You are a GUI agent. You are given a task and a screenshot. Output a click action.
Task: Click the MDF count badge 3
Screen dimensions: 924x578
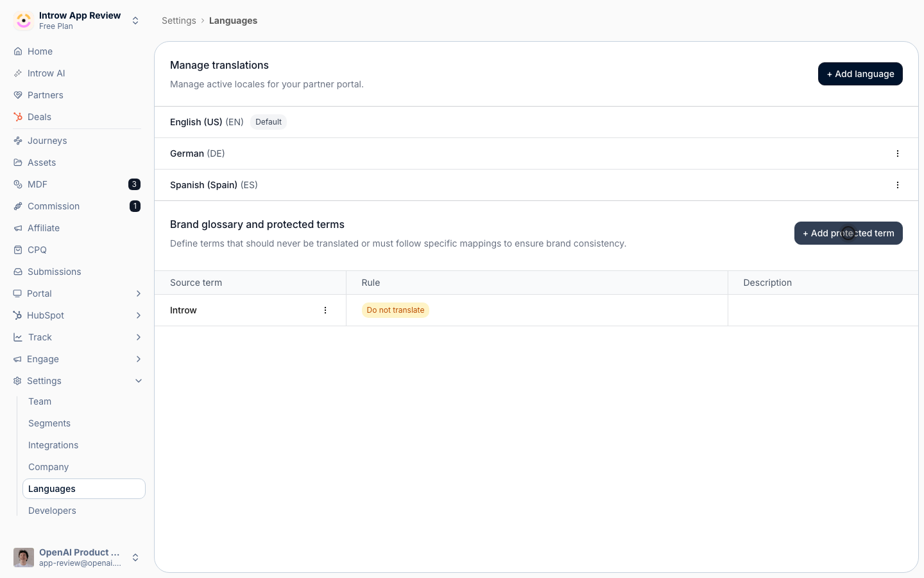(x=134, y=184)
